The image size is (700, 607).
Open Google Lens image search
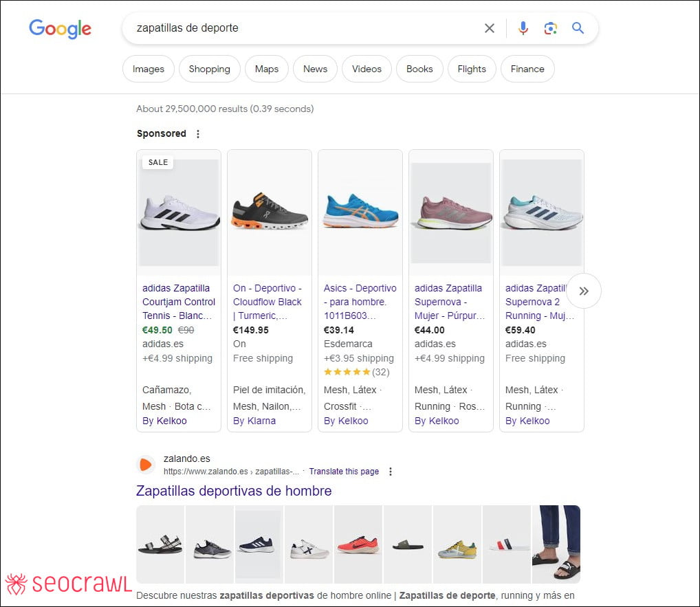click(550, 28)
